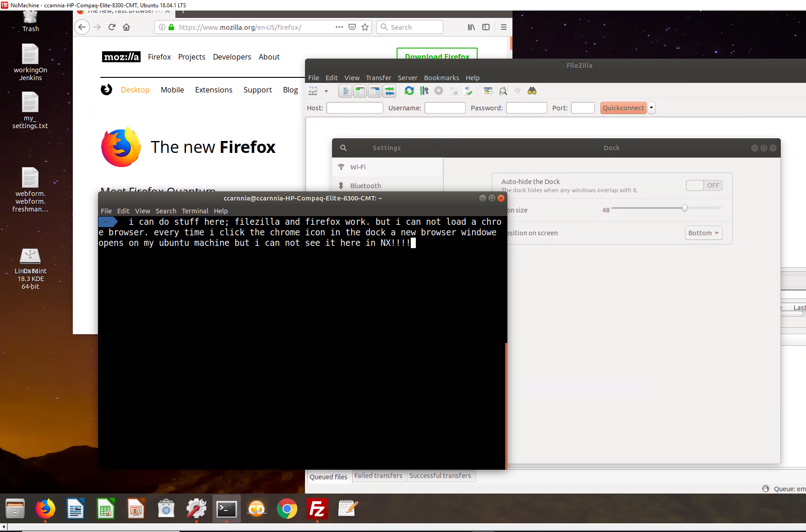Open Files manager from the dock

[x=15, y=509]
